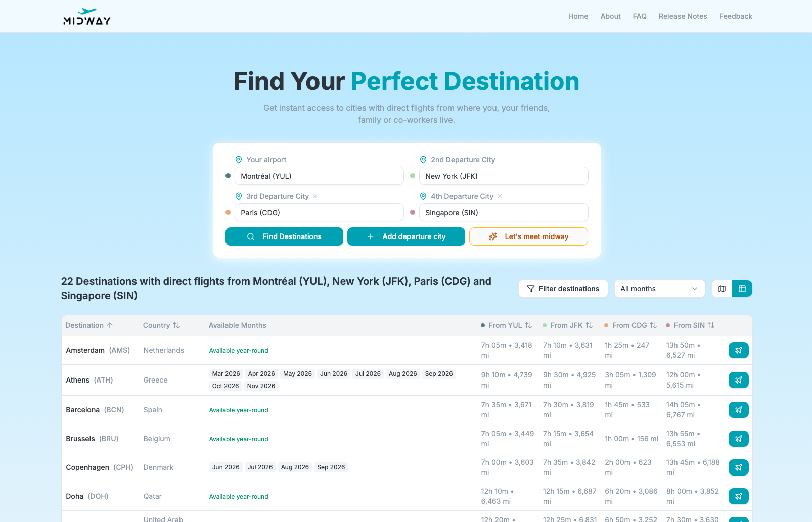The height and width of the screenshot is (522, 812).
Task: Click Let's meet midway button
Action: point(528,236)
